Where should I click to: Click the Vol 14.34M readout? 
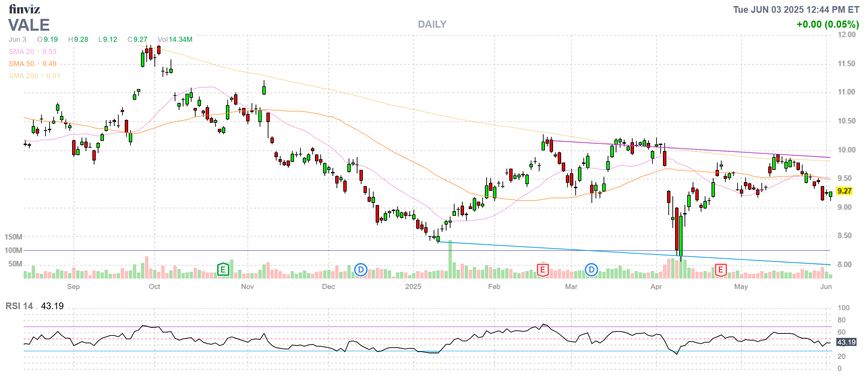(175, 39)
